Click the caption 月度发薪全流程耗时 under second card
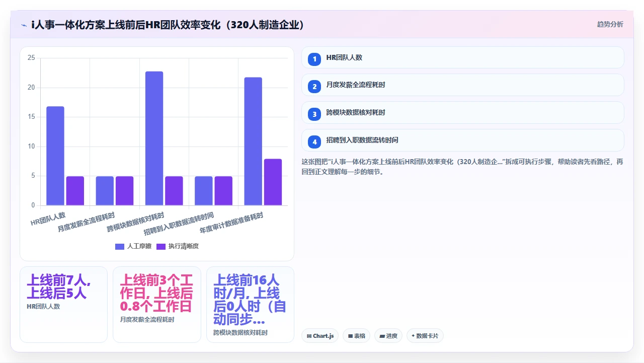Viewport: 644px width, 363px height. click(x=147, y=319)
